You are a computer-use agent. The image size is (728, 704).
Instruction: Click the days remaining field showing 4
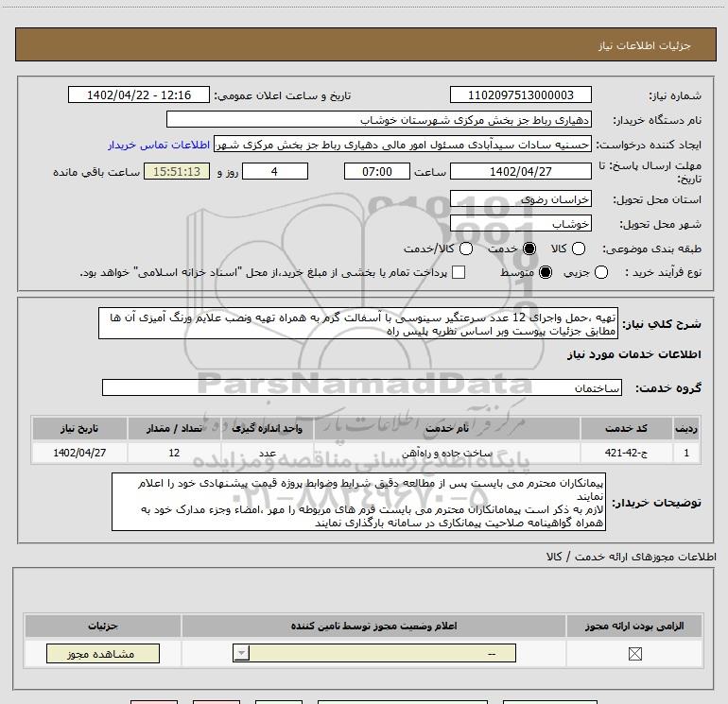[275, 171]
